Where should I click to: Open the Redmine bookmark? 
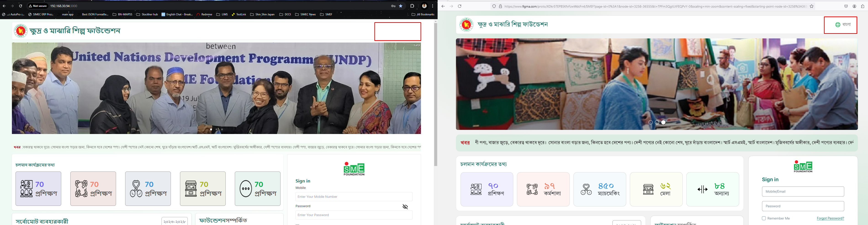click(204, 14)
